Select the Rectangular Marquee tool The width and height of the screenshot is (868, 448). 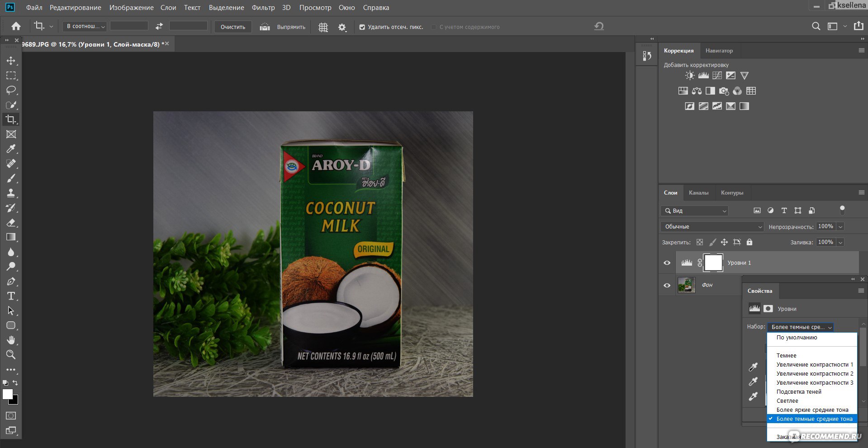pyautogui.click(x=11, y=76)
